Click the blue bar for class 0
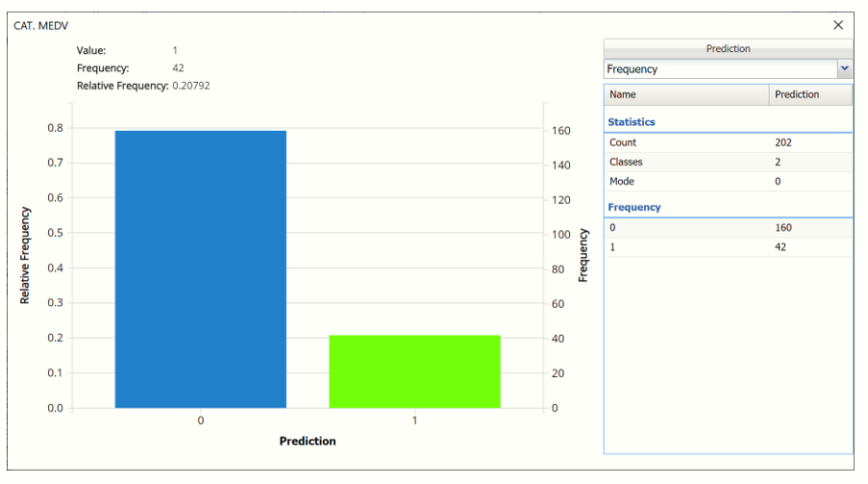Viewport: 868px width, 484px height. 200,269
